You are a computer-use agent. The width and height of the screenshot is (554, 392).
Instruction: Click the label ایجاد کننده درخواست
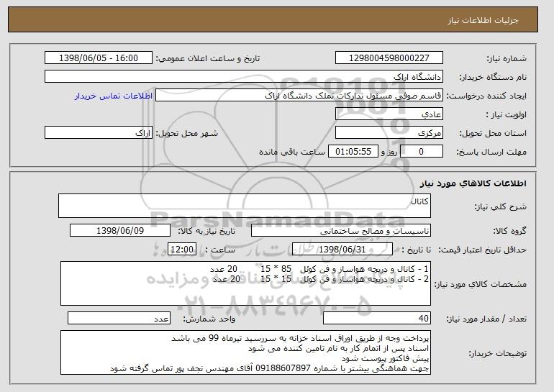point(486,96)
